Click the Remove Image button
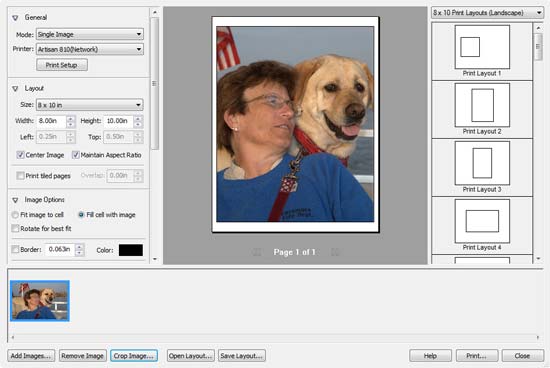Viewport: 550px width, 368px height. (82, 356)
